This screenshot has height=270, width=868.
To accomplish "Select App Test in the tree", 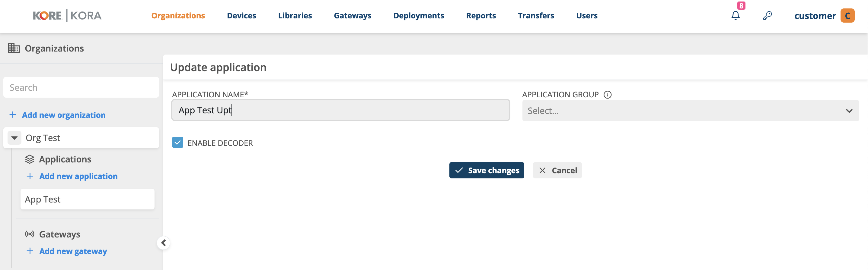I will [x=87, y=199].
